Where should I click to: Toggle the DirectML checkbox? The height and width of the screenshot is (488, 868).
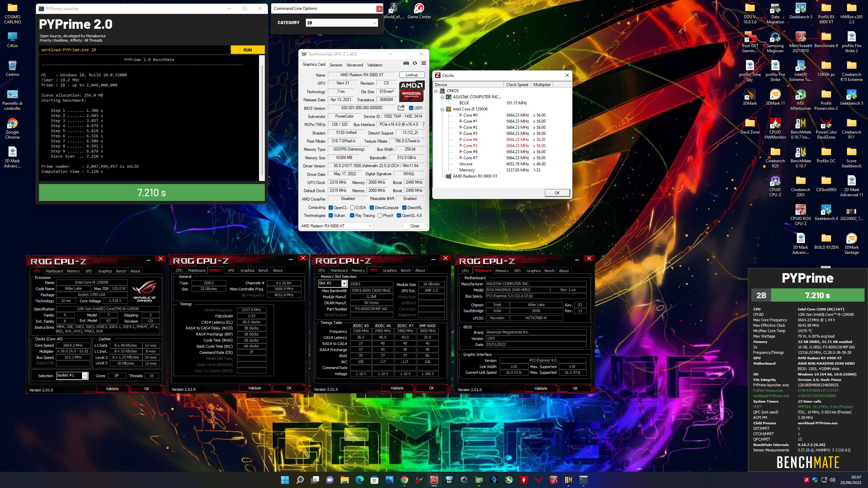point(404,208)
